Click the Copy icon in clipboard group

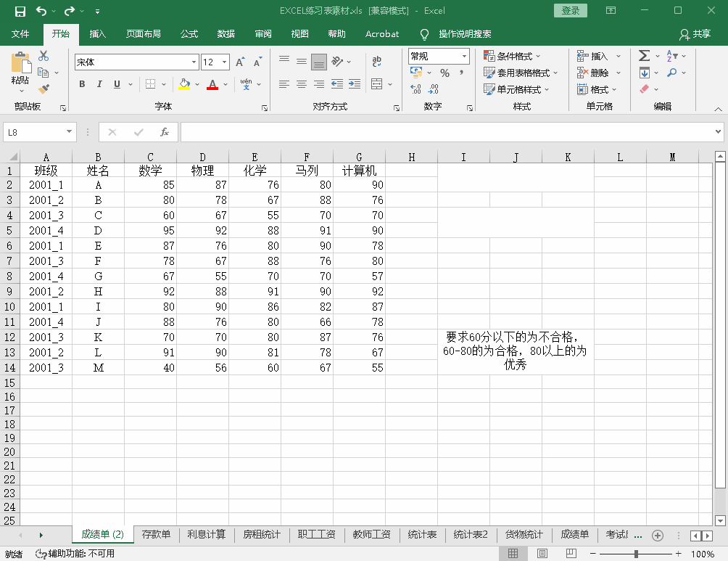(44, 73)
